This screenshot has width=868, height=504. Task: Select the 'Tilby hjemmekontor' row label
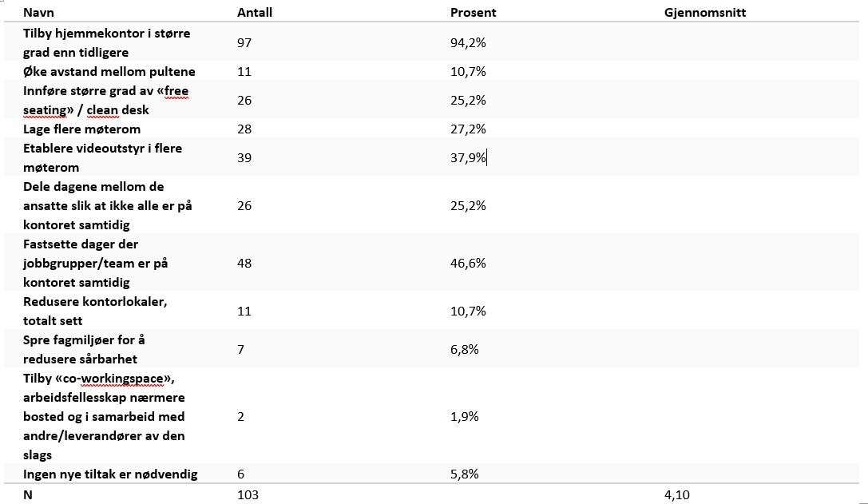[107, 43]
